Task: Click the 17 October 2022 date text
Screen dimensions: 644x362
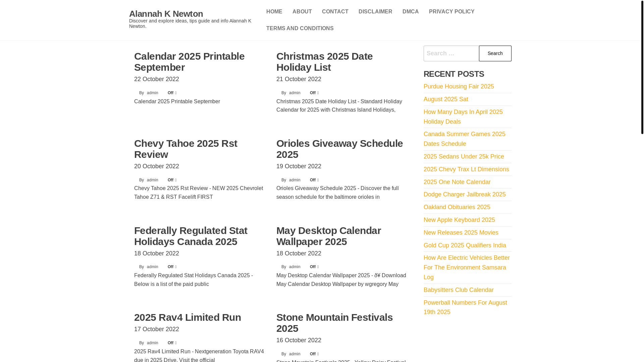Action: point(157,329)
